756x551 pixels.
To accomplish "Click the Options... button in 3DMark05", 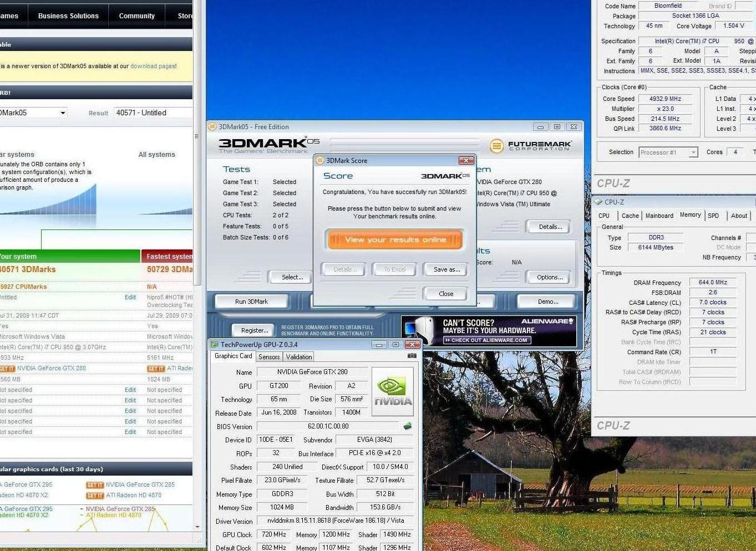I will tap(550, 277).
